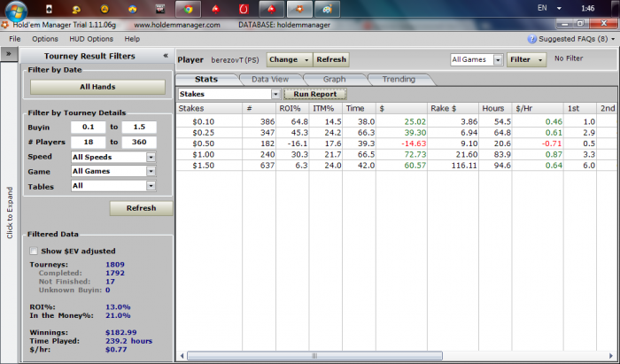The image size is (620, 364).
Task: Click the first red PokerStars spade icon
Action: pos(216,9)
